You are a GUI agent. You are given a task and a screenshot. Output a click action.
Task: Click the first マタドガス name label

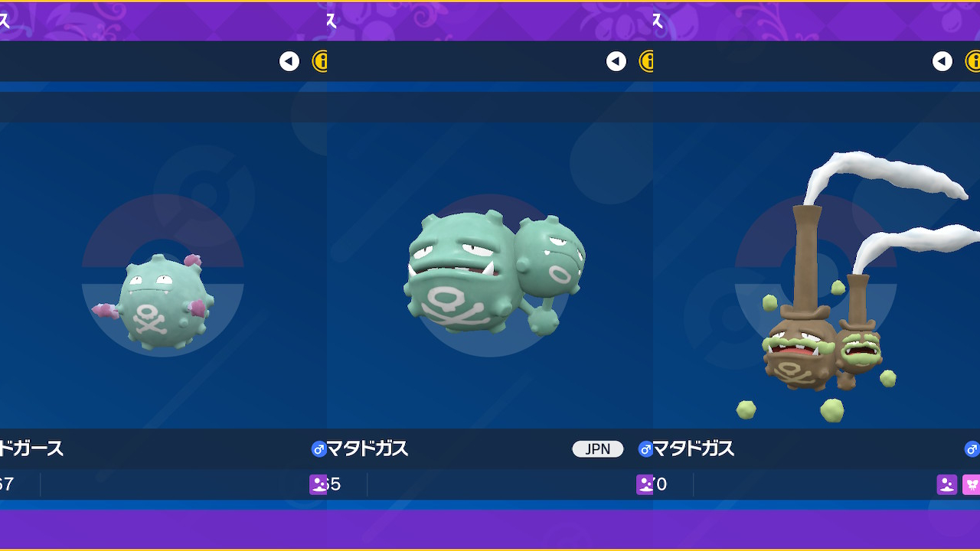[x=367, y=449]
